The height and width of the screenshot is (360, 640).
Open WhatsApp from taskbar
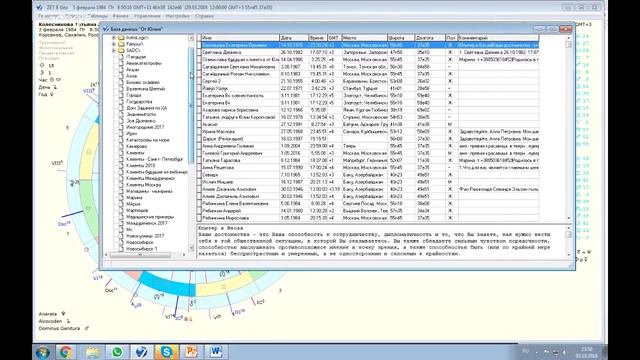pyautogui.click(x=117, y=352)
